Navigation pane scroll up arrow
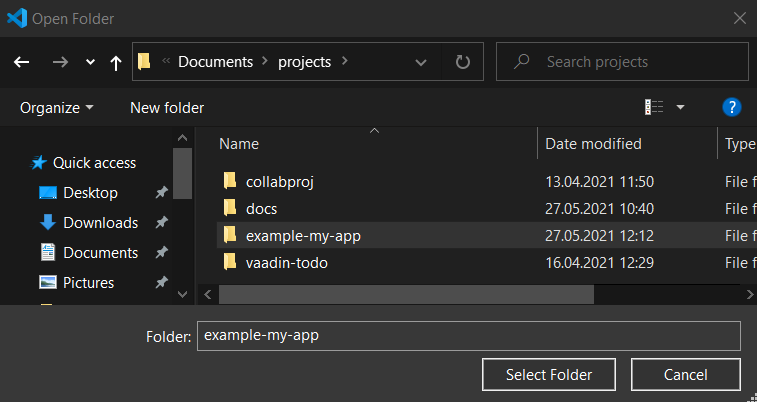 point(182,138)
